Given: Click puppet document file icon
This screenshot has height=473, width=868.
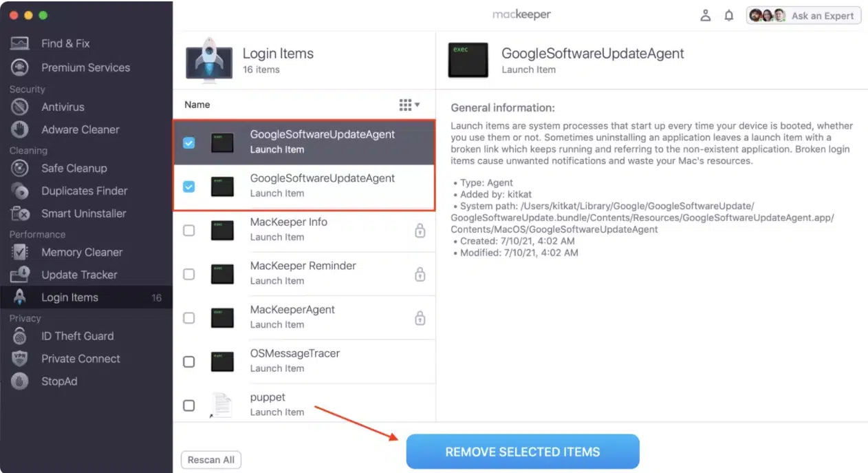Looking at the screenshot, I should tap(221, 405).
